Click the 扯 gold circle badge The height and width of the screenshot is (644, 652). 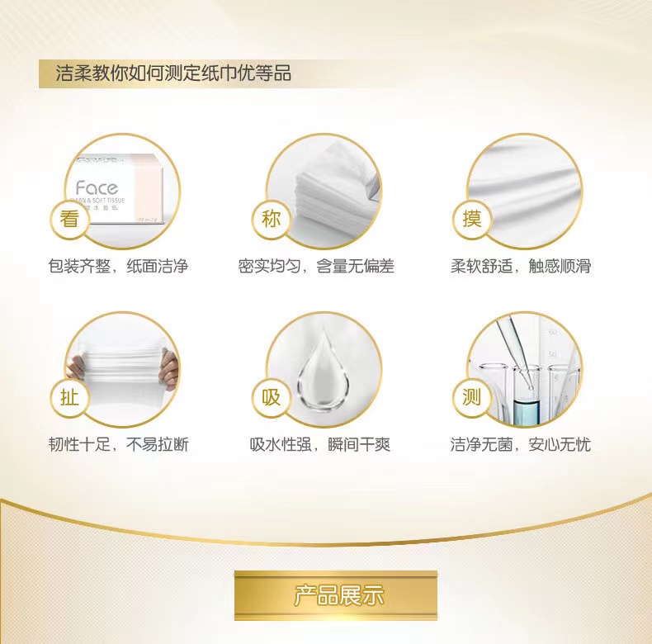pos(70,398)
